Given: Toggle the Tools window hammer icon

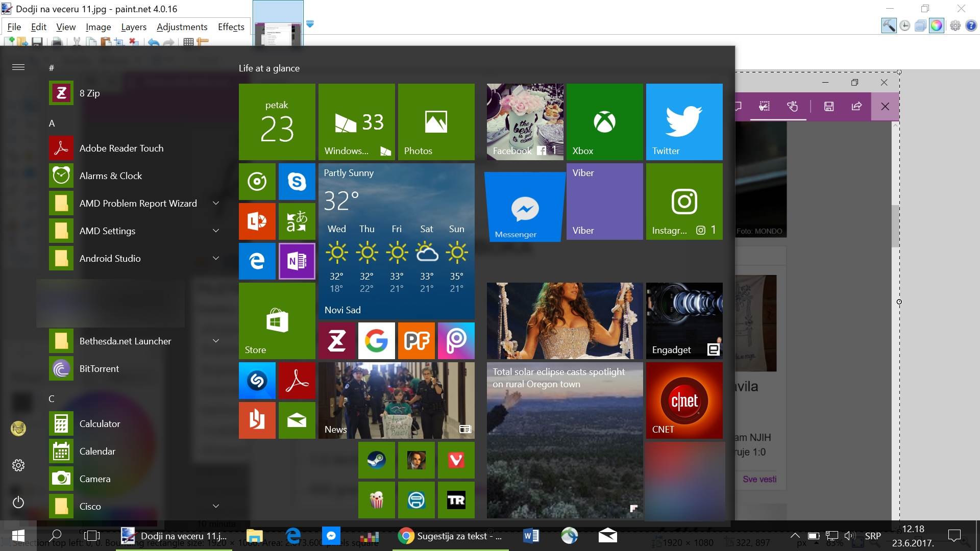Looking at the screenshot, I should tap(888, 26).
